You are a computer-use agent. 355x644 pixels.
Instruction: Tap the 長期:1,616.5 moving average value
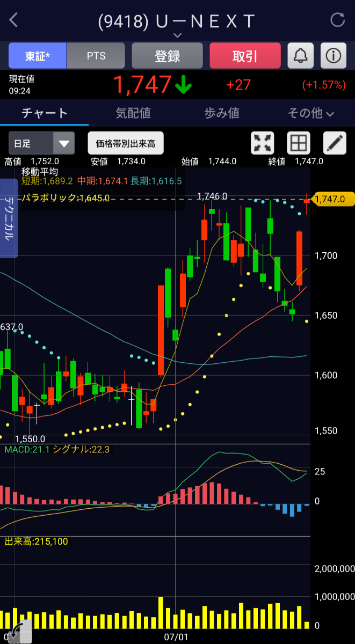[156, 181]
